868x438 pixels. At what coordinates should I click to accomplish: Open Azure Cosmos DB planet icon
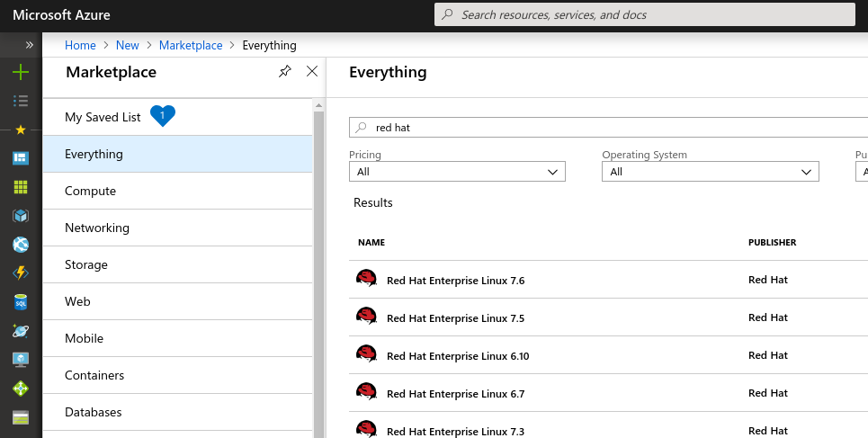pos(21,331)
